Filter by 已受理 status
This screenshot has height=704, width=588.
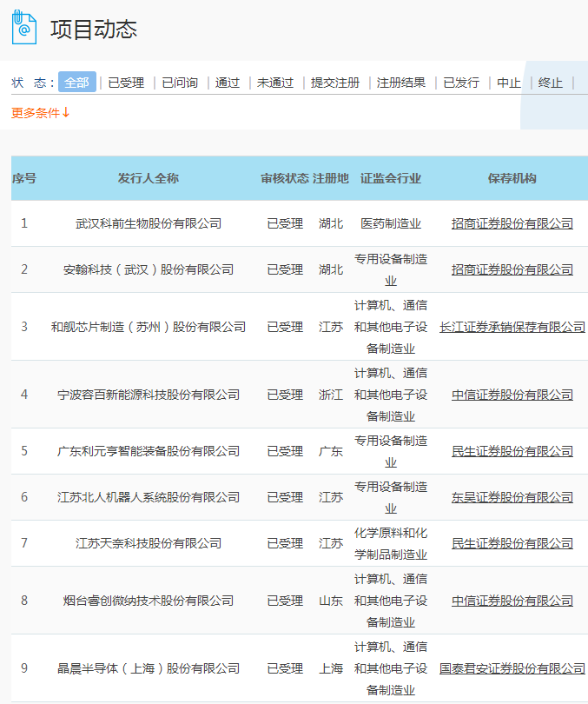pyautogui.click(x=126, y=83)
